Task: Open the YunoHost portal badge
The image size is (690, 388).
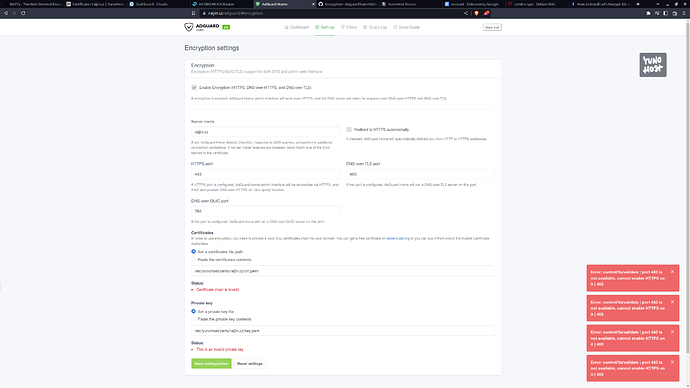Action: 653,65
